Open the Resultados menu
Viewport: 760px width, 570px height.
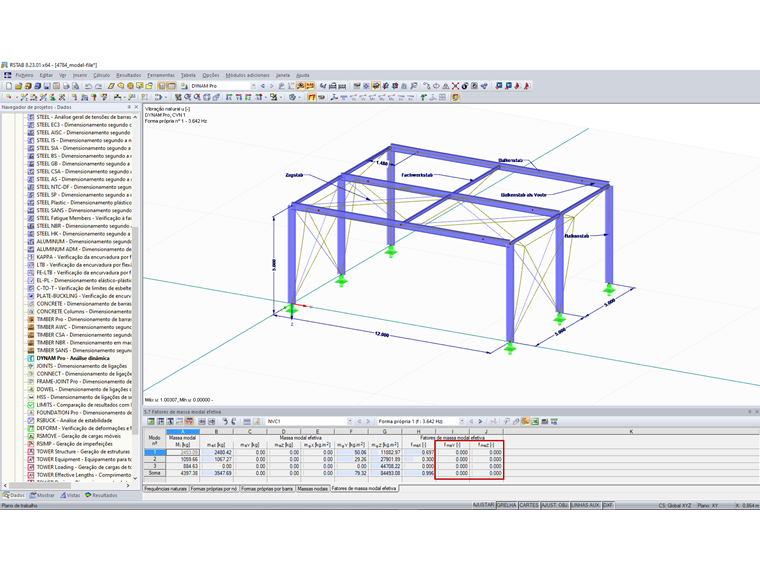(128, 75)
